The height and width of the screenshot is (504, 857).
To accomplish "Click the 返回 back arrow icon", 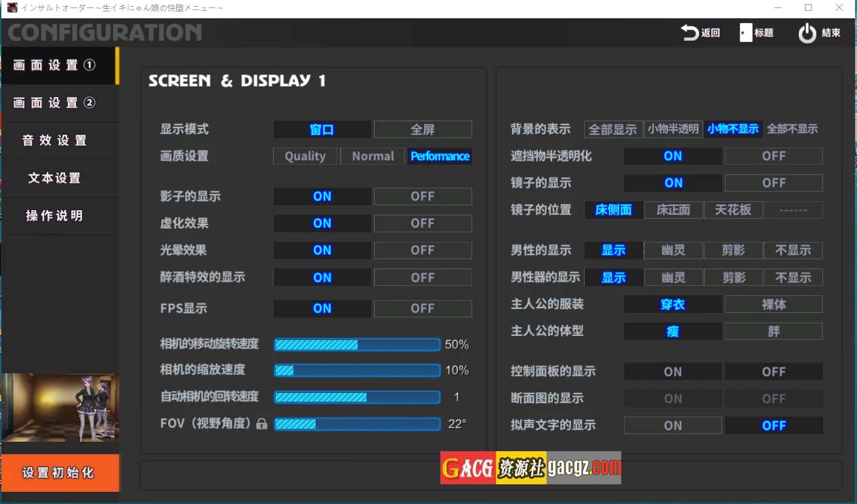I will pos(689,33).
